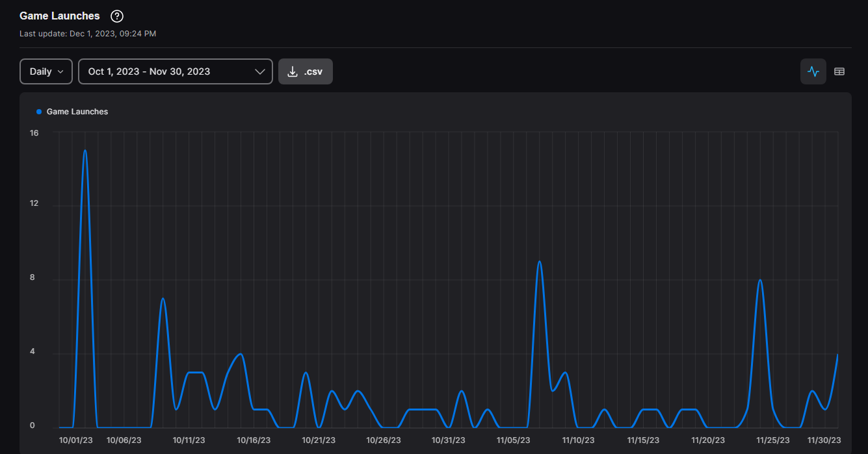
Task: Click the 11/30/23 x-axis date label
Action: pos(824,440)
